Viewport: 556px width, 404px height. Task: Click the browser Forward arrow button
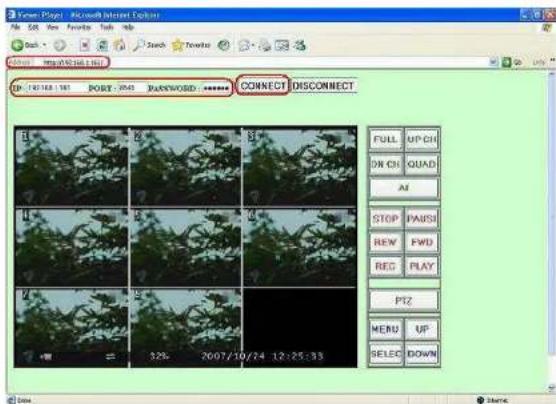click(x=60, y=45)
